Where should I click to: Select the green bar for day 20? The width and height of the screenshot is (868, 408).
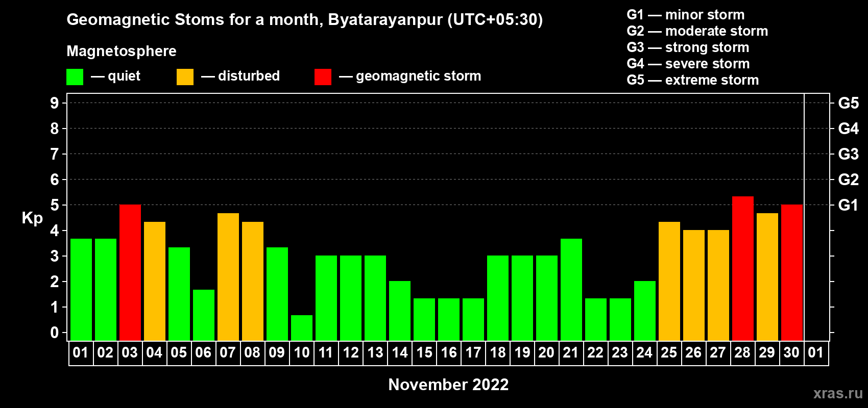[547, 298]
